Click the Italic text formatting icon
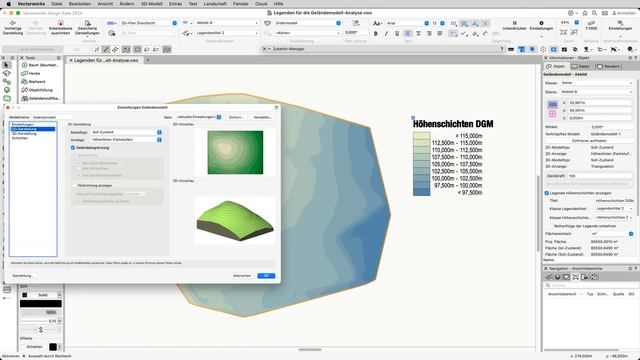The width and height of the screenshot is (640, 360). tap(386, 33)
